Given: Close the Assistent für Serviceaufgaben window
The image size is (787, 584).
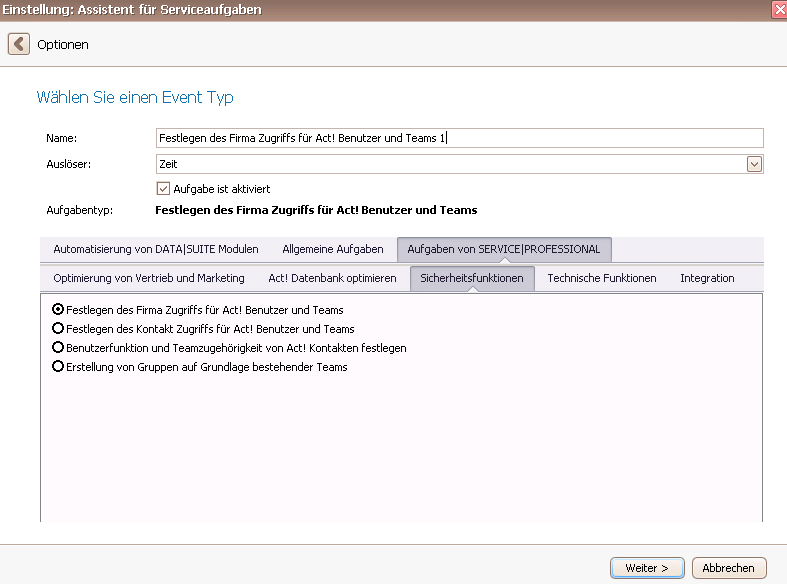Looking at the screenshot, I should 780,10.
